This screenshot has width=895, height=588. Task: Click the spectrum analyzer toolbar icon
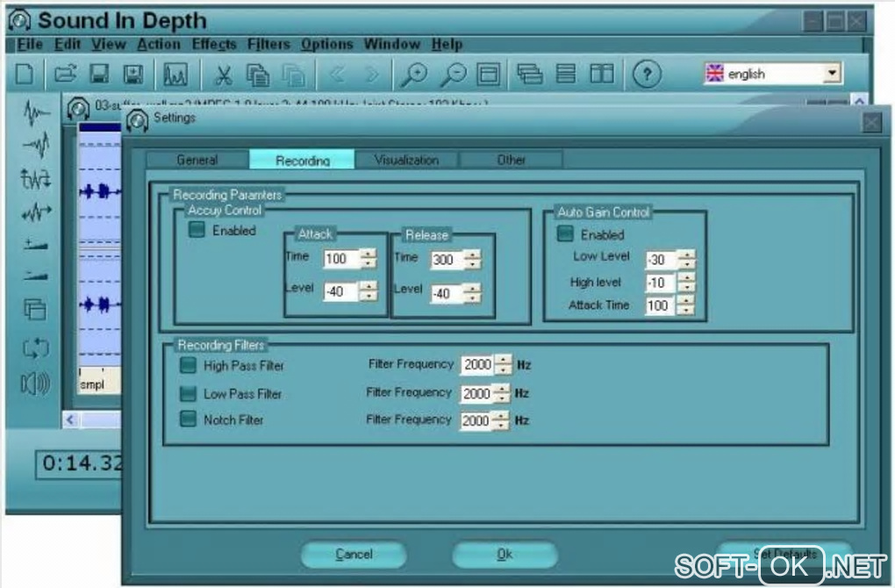point(175,75)
